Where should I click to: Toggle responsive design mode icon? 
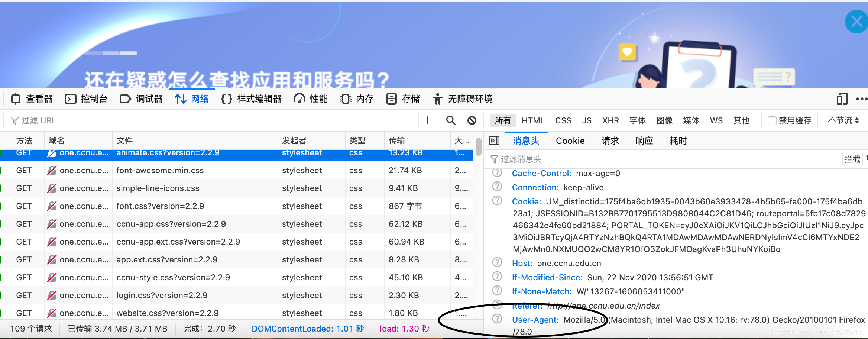pos(842,99)
